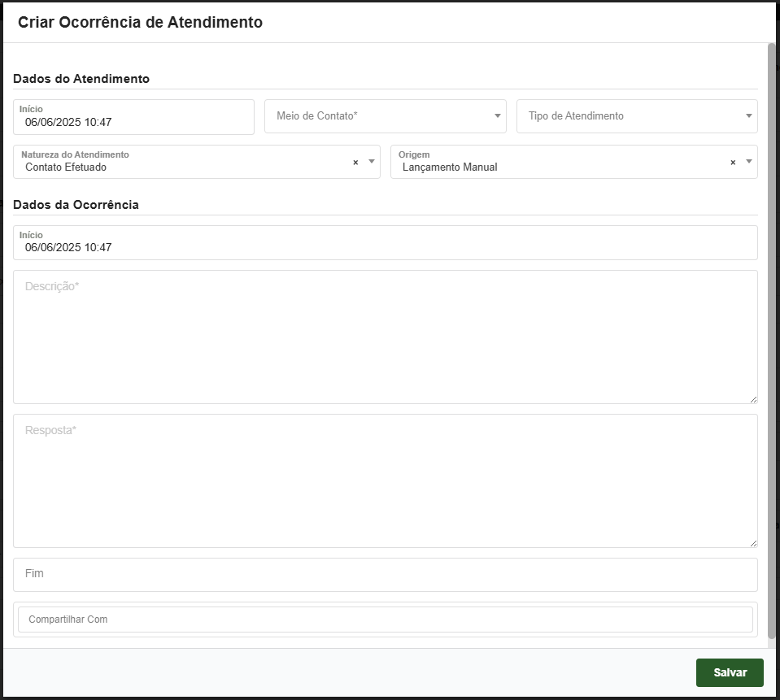Click the Natureza do Atendimento dropdown arrow
The image size is (780, 700).
372,162
